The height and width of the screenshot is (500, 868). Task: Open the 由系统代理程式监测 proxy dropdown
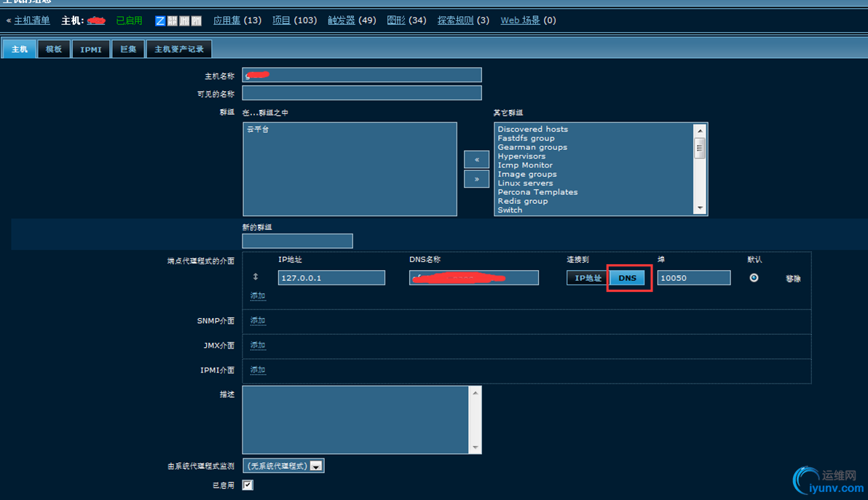(x=283, y=466)
